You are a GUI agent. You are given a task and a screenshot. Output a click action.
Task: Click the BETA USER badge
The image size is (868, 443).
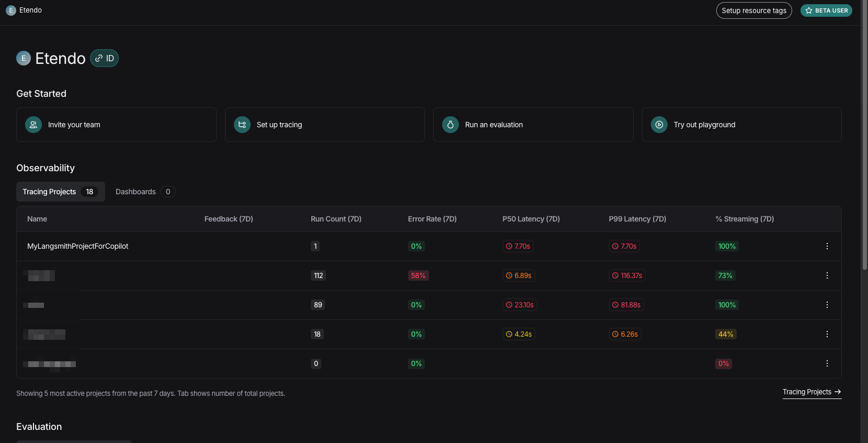coord(826,10)
